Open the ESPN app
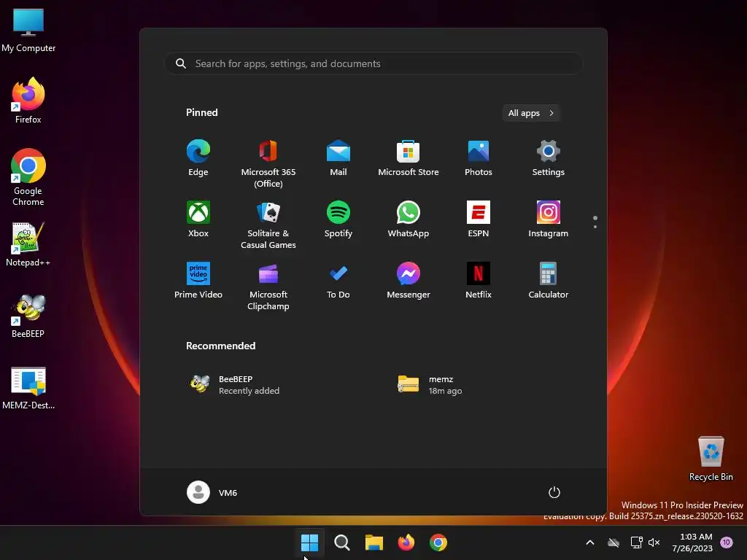Screen dimensions: 747x560 [479, 219]
